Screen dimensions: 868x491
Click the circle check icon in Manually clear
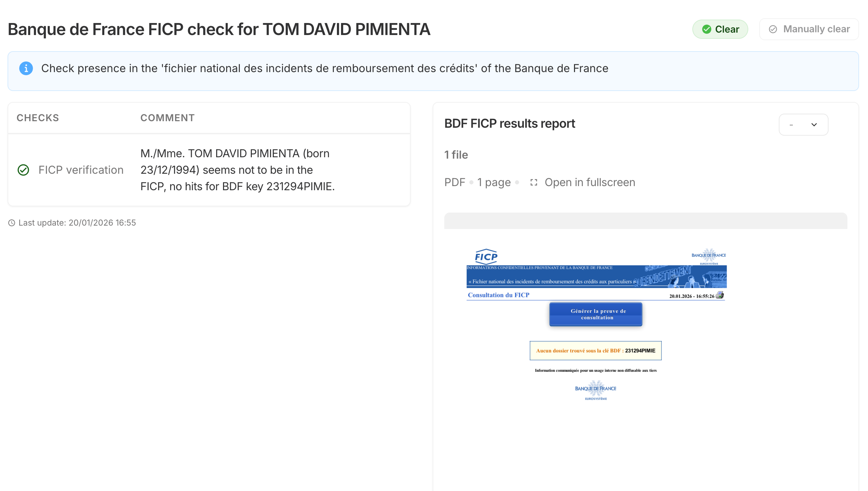pyautogui.click(x=773, y=29)
